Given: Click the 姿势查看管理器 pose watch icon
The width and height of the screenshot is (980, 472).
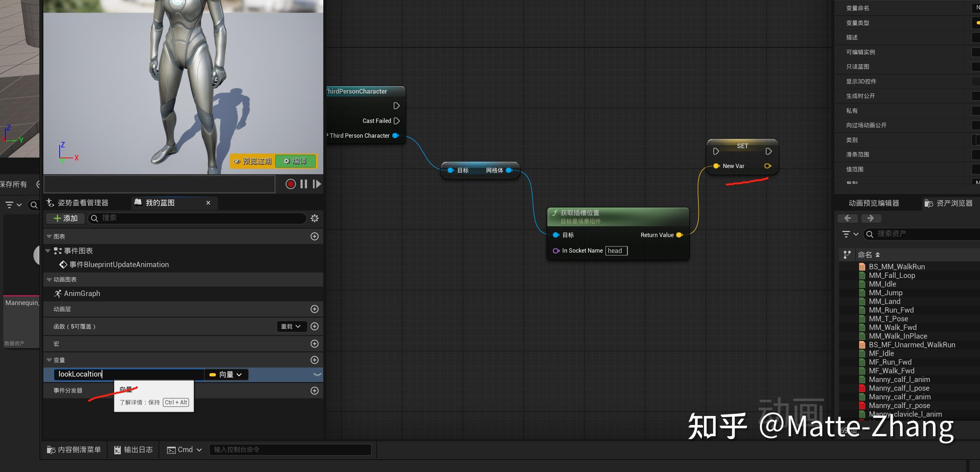Looking at the screenshot, I should [50, 202].
